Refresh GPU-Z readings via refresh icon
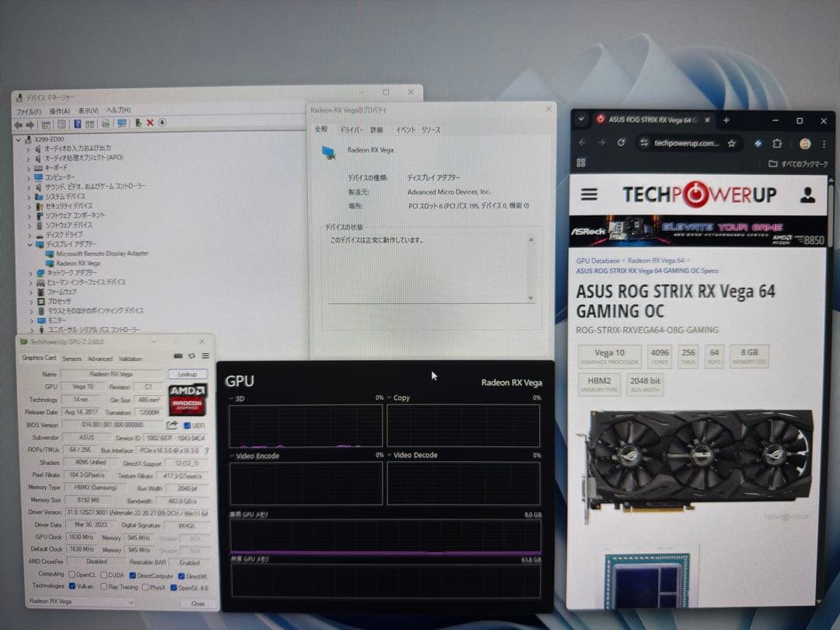840x630 pixels. coord(191,355)
